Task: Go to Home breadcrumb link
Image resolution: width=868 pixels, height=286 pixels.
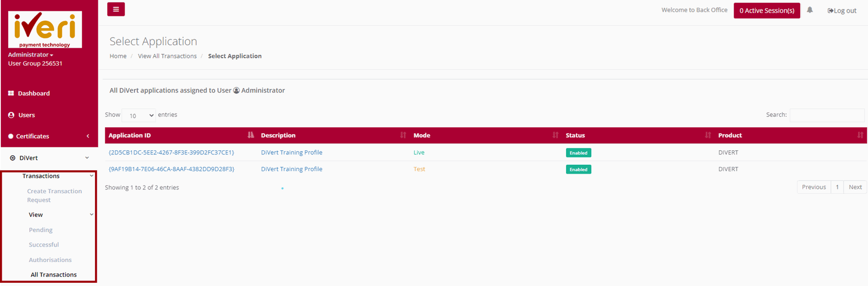Action: pyautogui.click(x=118, y=56)
